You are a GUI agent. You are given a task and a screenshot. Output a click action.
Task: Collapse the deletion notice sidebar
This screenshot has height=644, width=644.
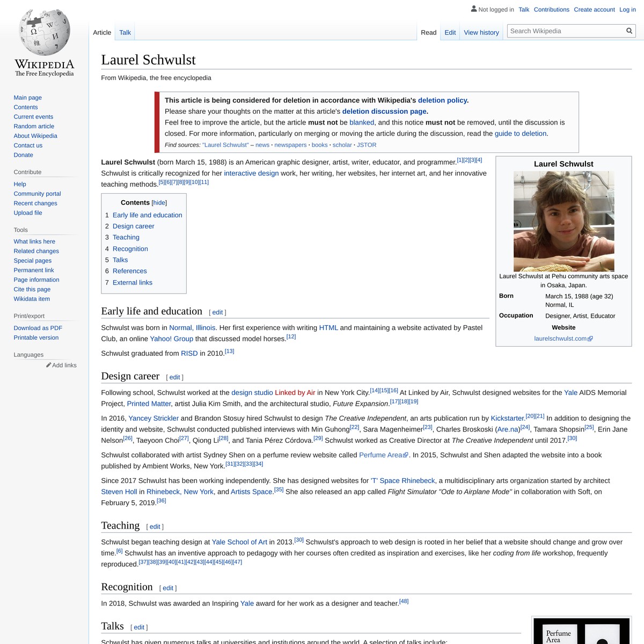[157, 122]
